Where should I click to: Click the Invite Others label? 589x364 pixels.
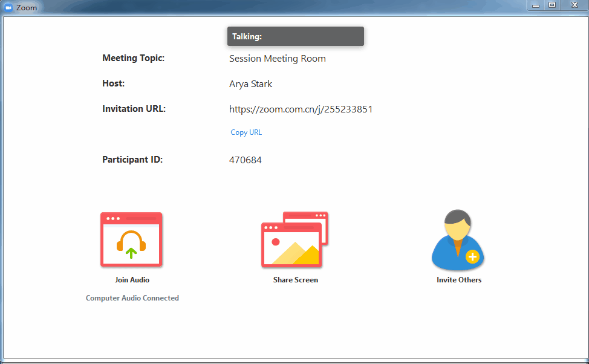tap(459, 280)
